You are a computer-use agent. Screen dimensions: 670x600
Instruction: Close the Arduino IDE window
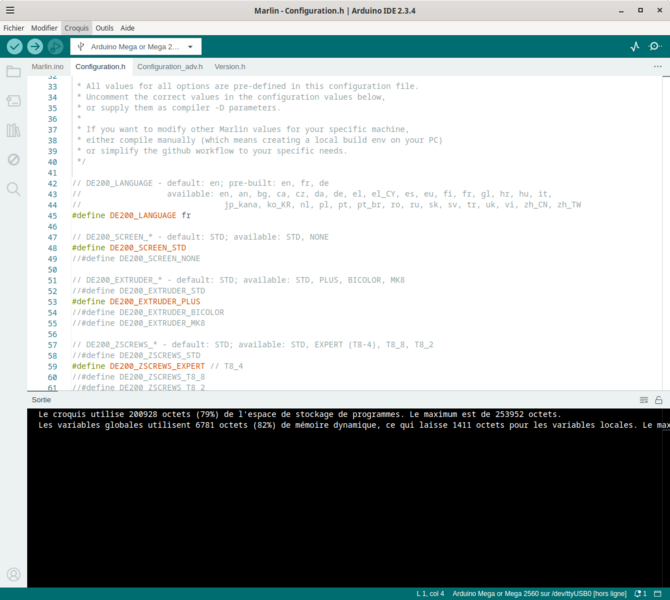click(659, 10)
